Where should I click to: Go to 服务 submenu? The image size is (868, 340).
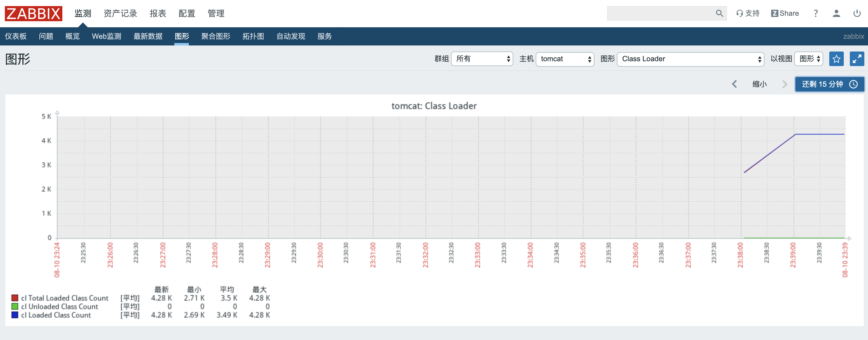coord(324,36)
